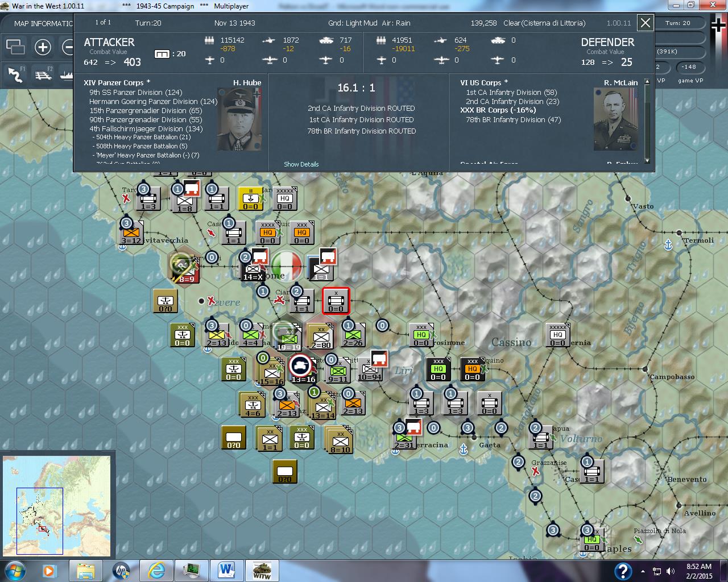This screenshot has height=582, width=728.
Task: Select the tank unit counter 13=16
Action: (x=302, y=368)
